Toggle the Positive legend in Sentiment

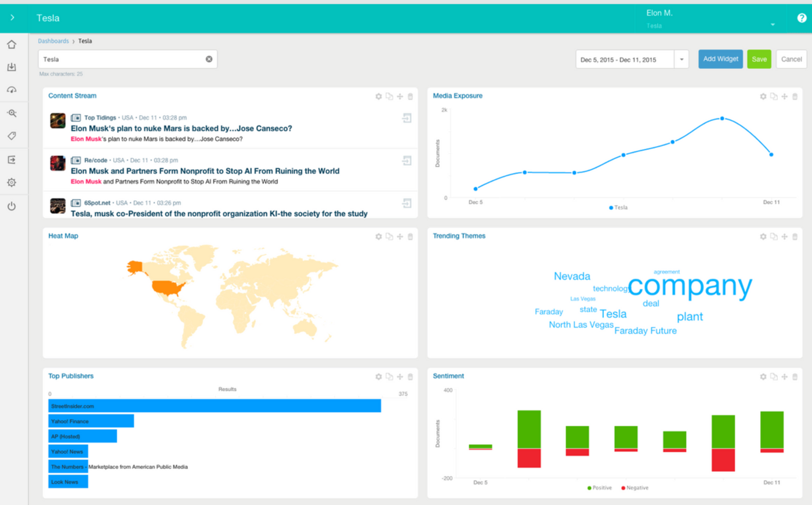click(600, 488)
